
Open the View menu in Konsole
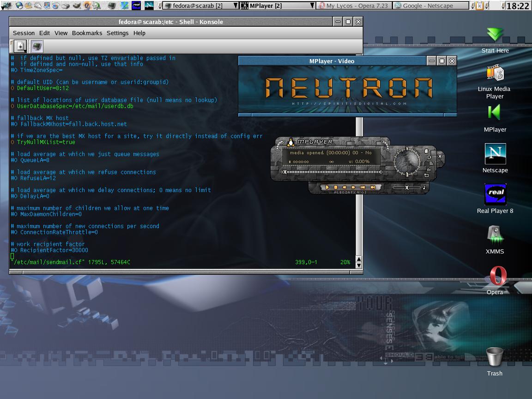[61, 33]
